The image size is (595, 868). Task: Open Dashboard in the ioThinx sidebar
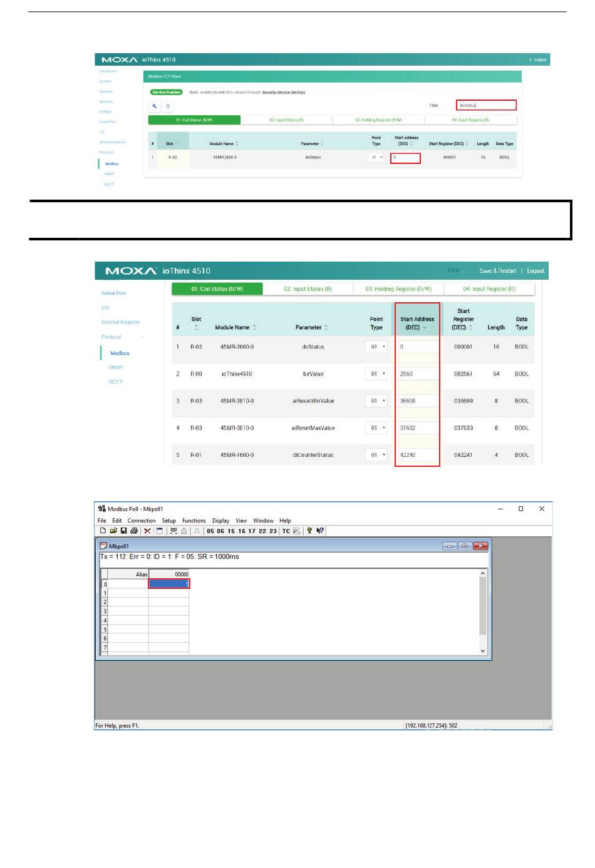108,71
